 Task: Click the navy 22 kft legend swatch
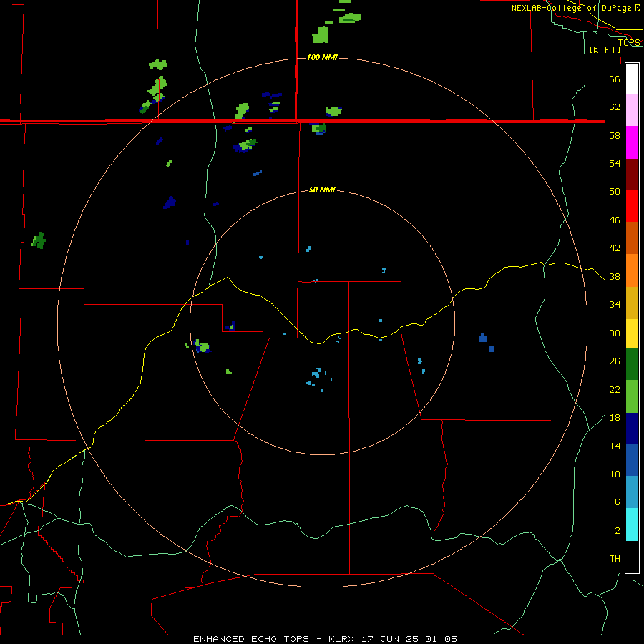[x=632, y=429]
